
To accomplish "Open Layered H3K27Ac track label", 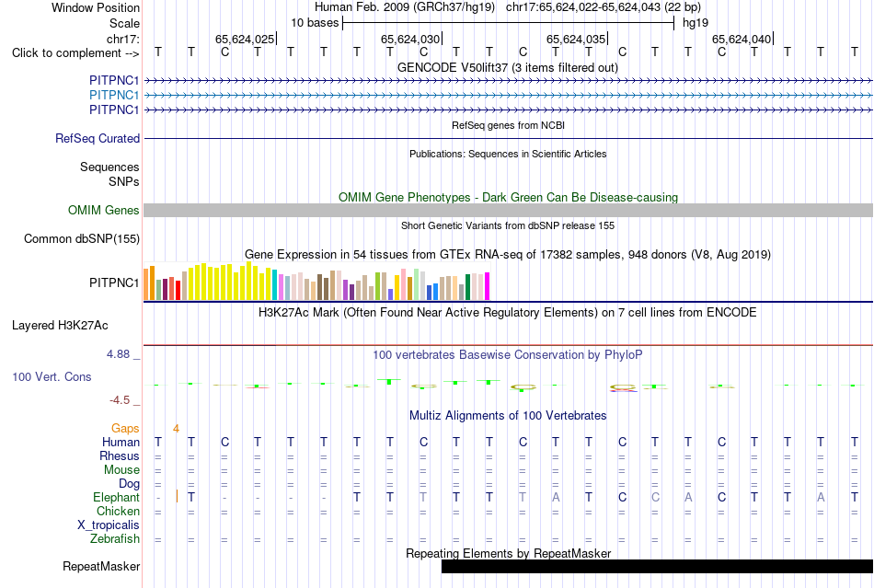I will coord(60,326).
